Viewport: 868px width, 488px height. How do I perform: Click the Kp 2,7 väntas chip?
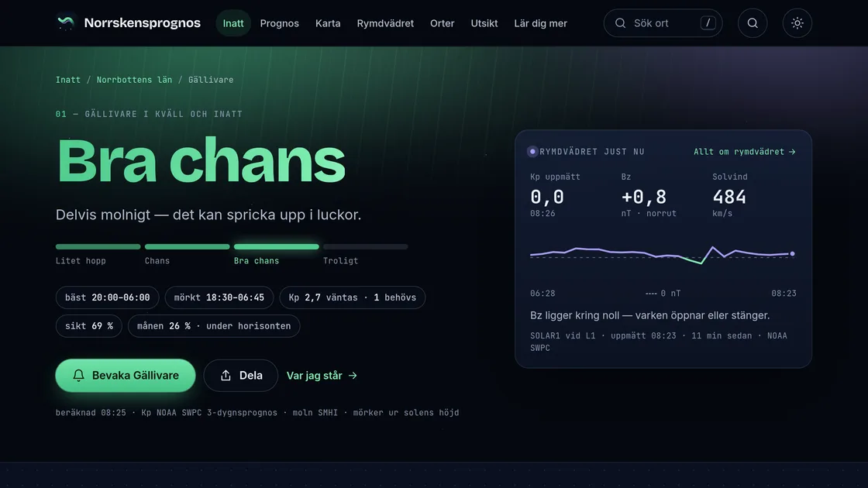tap(353, 297)
